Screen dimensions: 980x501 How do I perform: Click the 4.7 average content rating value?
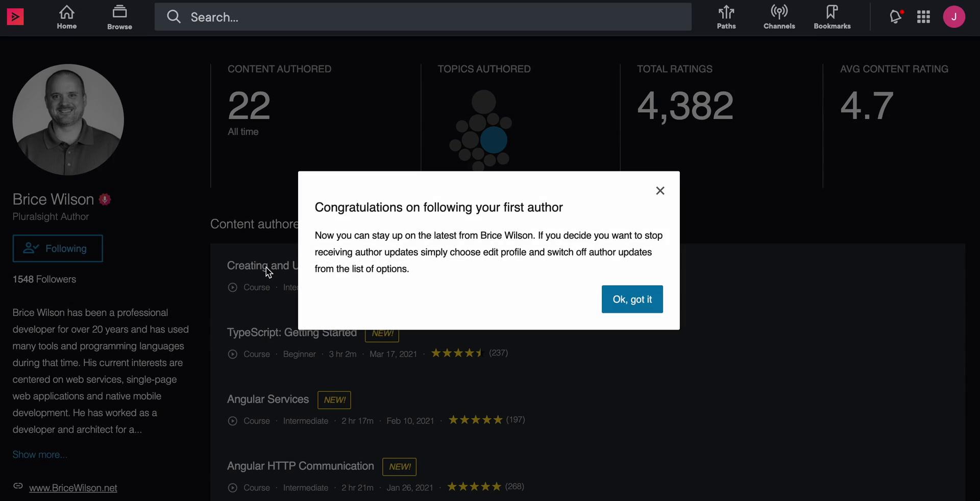[x=867, y=106]
